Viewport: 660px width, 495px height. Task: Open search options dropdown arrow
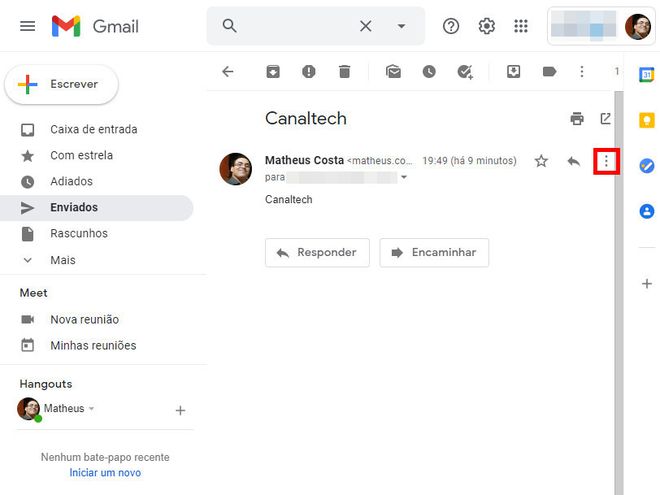402,26
